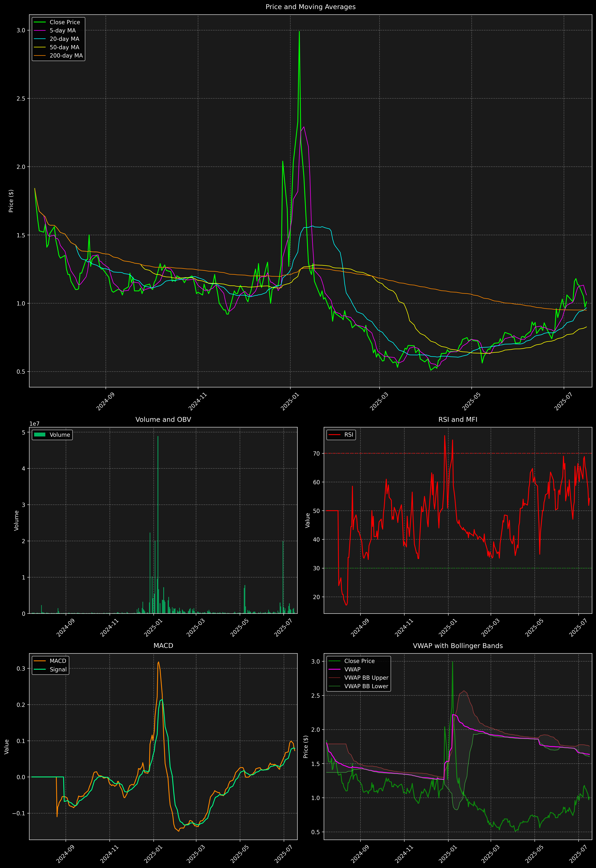The image size is (596, 868).
Task: Select the "5-day MA" legend entry
Action: click(x=63, y=31)
